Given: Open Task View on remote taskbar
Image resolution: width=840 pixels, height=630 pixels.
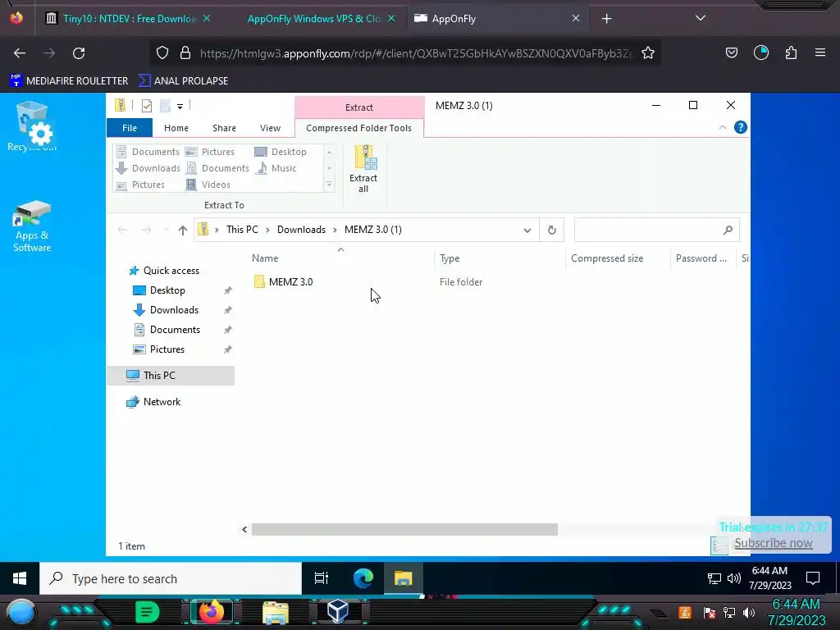Looking at the screenshot, I should (322, 578).
